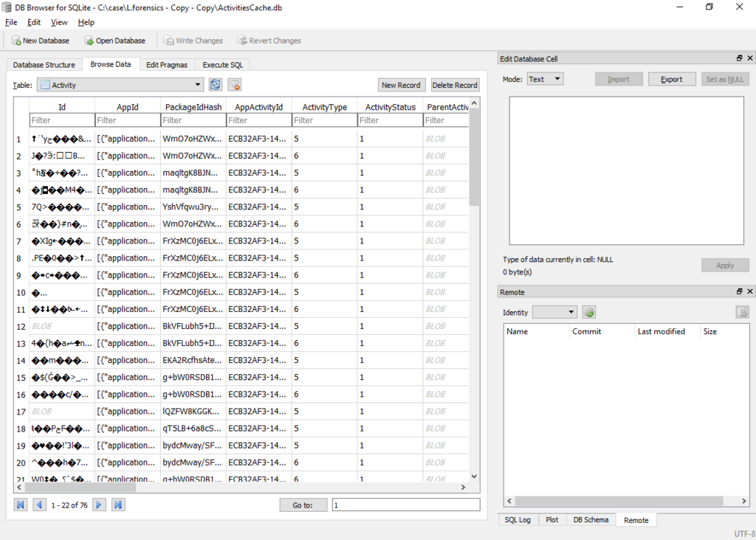Open the File menu

click(11, 22)
